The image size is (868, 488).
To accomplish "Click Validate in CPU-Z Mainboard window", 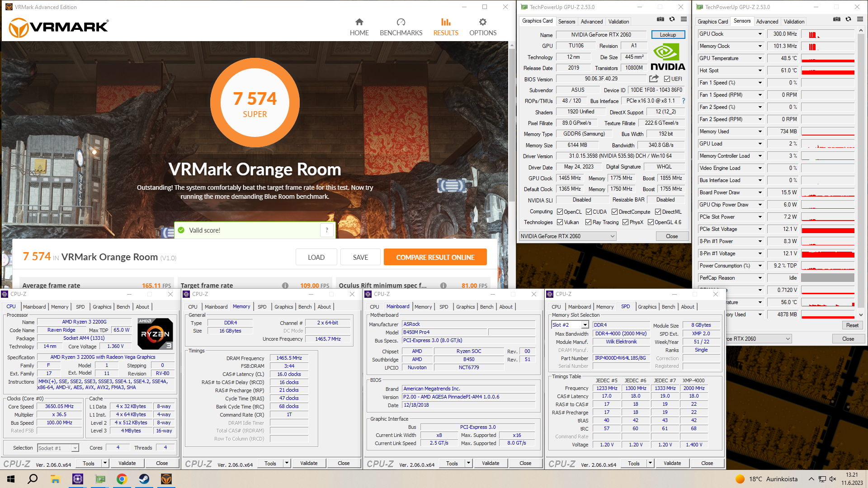I will pos(491,463).
